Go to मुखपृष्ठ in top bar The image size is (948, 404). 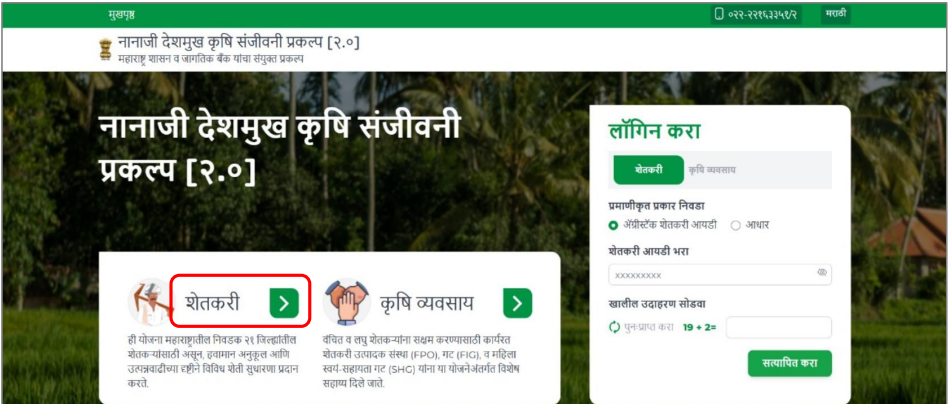click(x=122, y=15)
